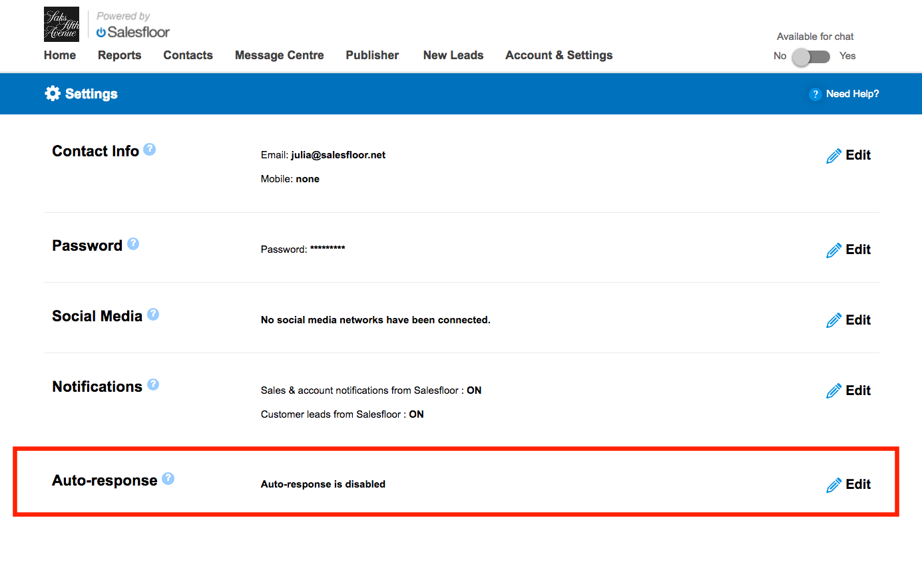This screenshot has width=922, height=588.
Task: Navigate to the Home page
Action: tap(60, 55)
